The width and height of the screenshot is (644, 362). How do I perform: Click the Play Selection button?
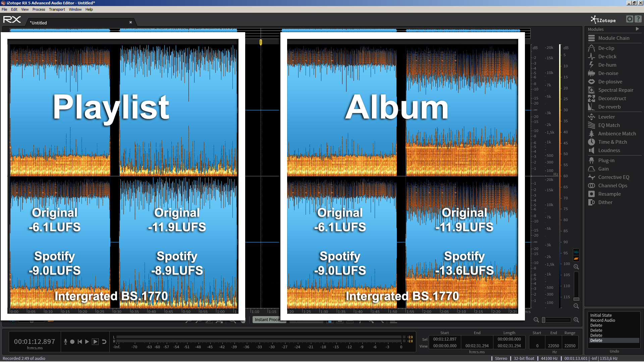tap(95, 342)
